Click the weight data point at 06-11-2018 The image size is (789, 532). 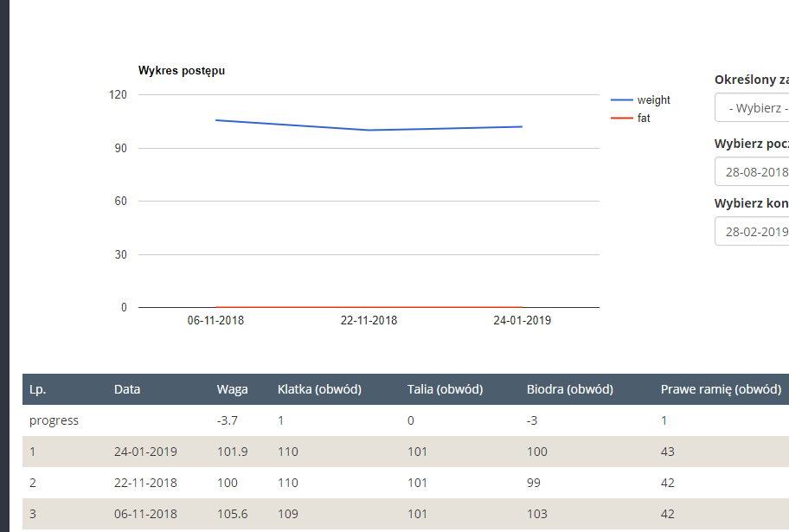point(216,120)
